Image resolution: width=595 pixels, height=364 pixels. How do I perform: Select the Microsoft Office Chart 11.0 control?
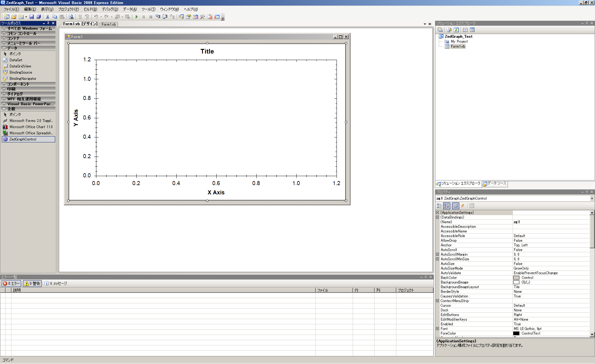click(x=31, y=127)
